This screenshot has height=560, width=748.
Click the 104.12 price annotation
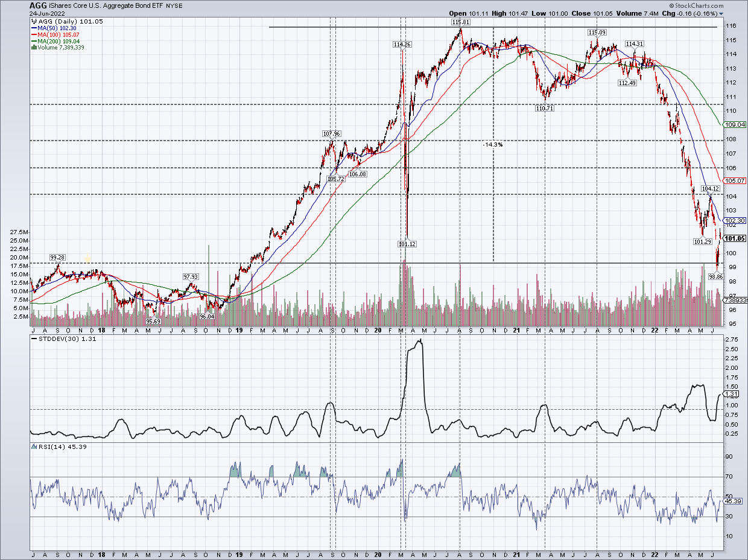click(711, 189)
